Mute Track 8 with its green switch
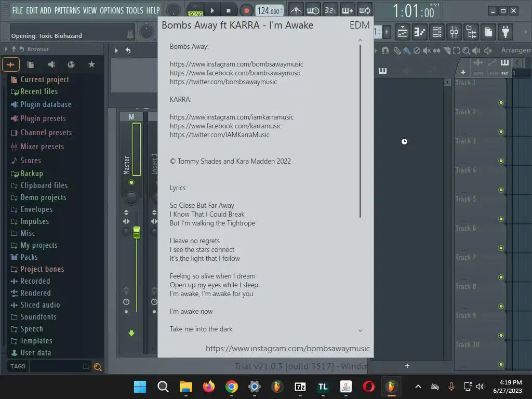 501,307
